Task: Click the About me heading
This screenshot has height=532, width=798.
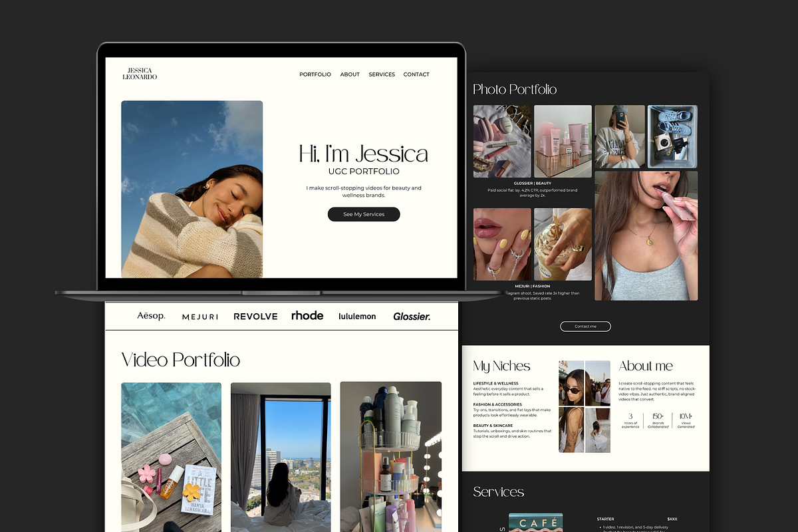Action: pos(646,366)
